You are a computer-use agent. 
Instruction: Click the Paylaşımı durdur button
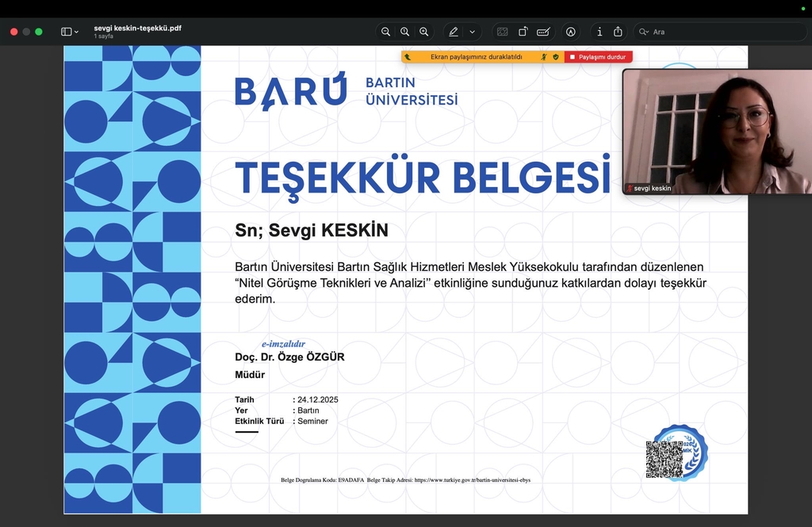599,57
